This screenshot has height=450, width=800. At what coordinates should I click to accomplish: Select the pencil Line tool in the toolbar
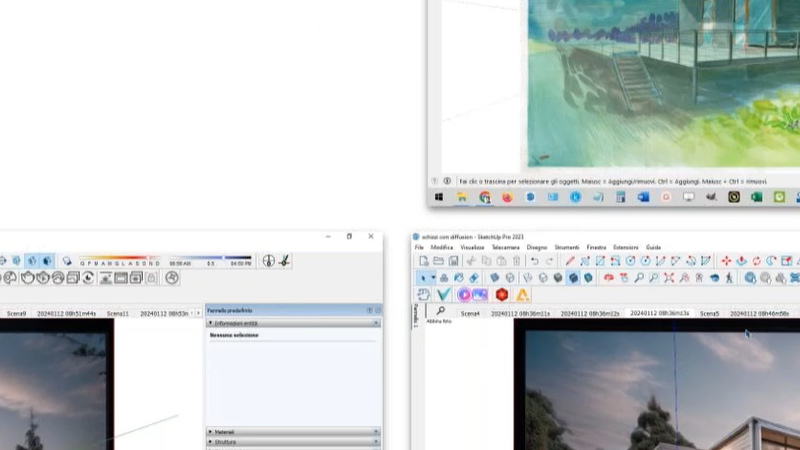tap(570, 261)
